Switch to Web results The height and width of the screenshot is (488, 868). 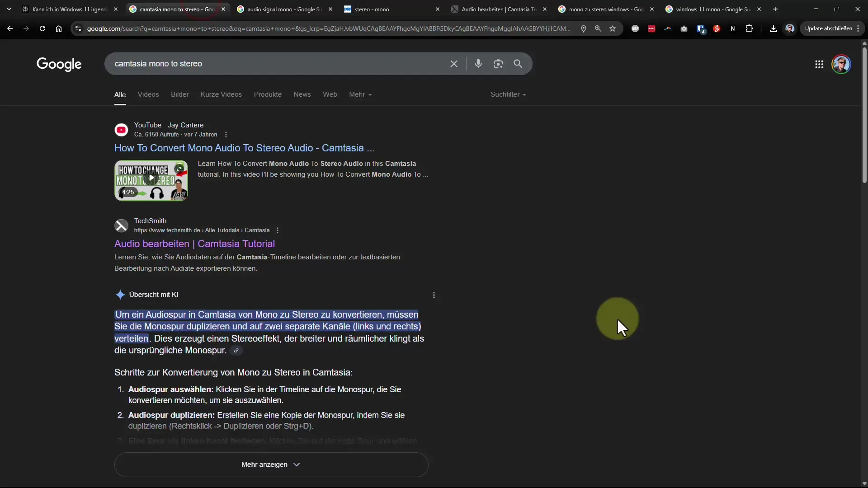[330, 94]
